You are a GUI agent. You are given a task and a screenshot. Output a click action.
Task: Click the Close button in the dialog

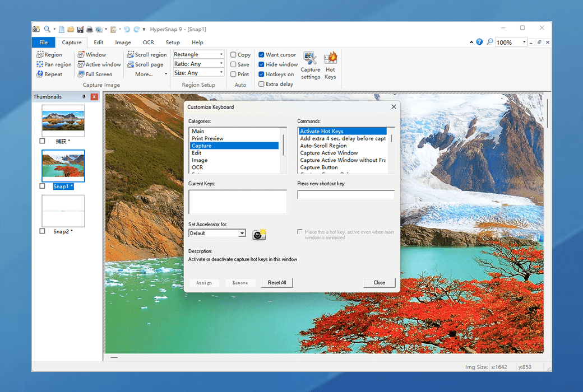point(380,282)
